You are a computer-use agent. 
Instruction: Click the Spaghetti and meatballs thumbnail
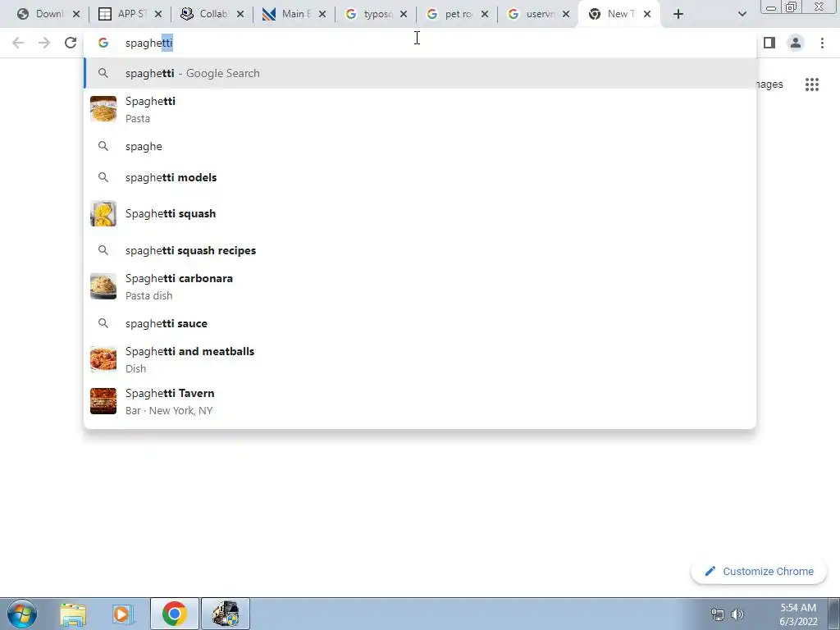tap(103, 359)
